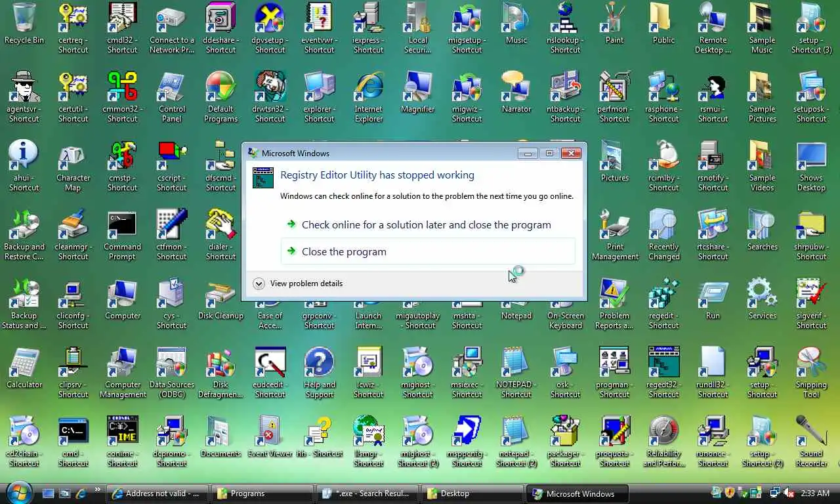This screenshot has width=840, height=504.
Task: Expand View problem details
Action: (298, 283)
